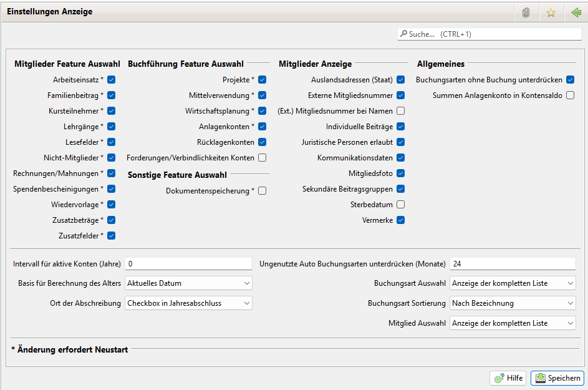
Task: Uncheck the Arbeitseinsatz checkbox
Action: coord(112,80)
